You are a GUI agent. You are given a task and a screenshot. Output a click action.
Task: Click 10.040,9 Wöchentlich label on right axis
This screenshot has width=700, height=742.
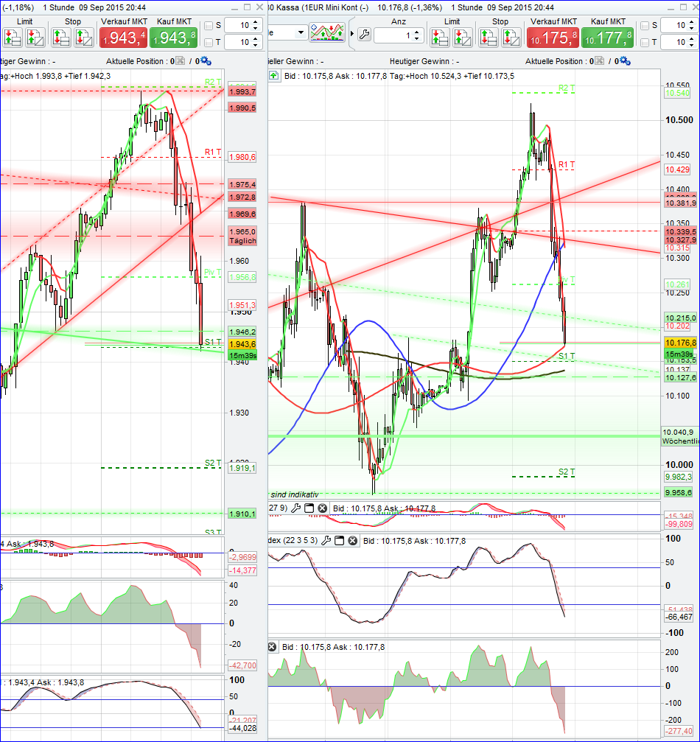pyautogui.click(x=680, y=436)
